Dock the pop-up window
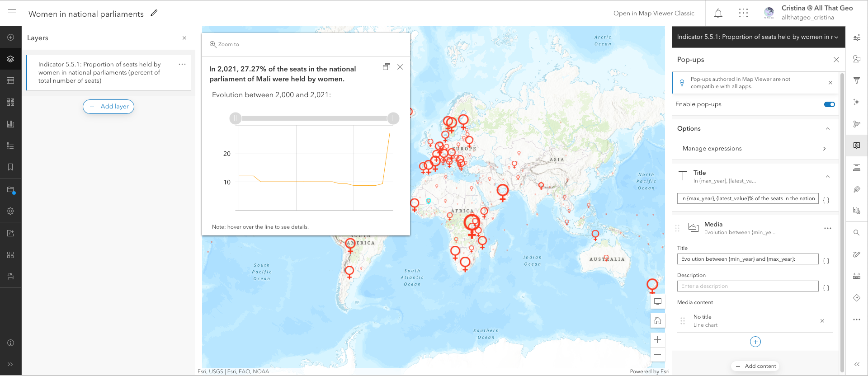868x376 pixels. (x=387, y=67)
